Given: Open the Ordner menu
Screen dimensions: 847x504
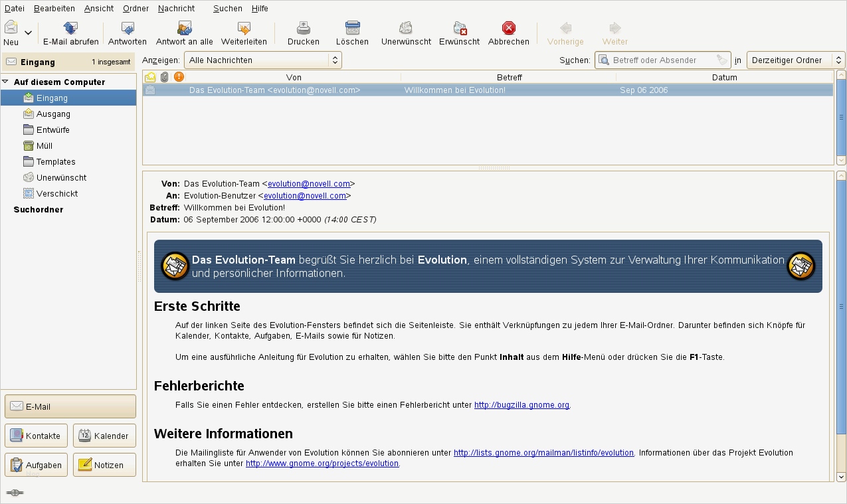Looking at the screenshot, I should coord(136,8).
